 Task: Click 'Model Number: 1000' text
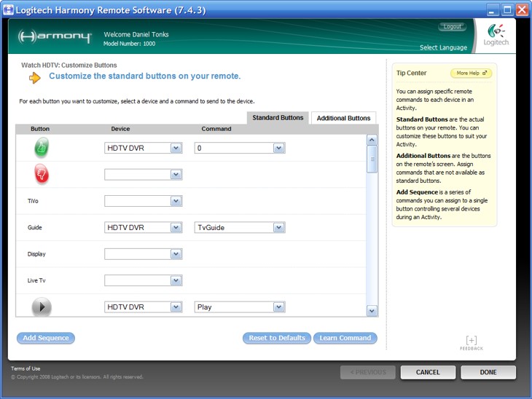(129, 44)
